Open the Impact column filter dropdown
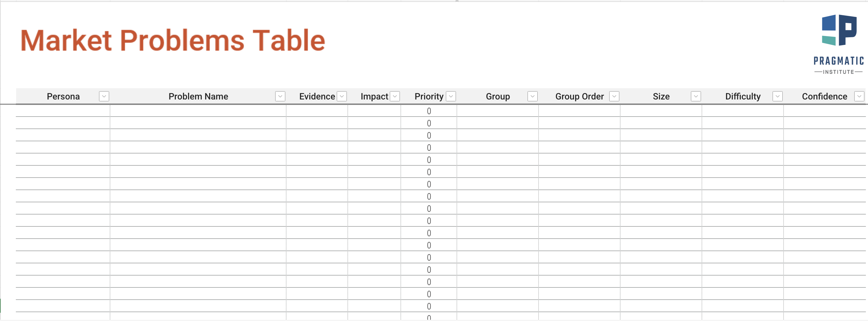The width and height of the screenshot is (868, 321). (395, 96)
